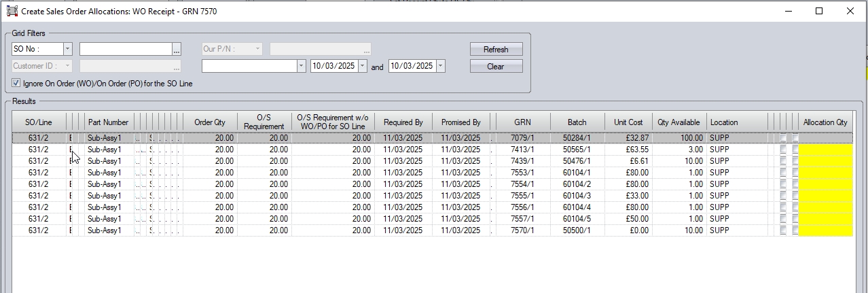868x293 pixels.
Task: Click the application icon in the title bar
Action: [12, 12]
